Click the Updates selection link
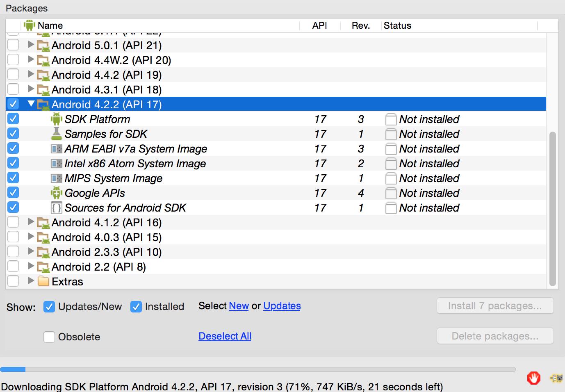The width and height of the screenshot is (565, 392). [282, 306]
